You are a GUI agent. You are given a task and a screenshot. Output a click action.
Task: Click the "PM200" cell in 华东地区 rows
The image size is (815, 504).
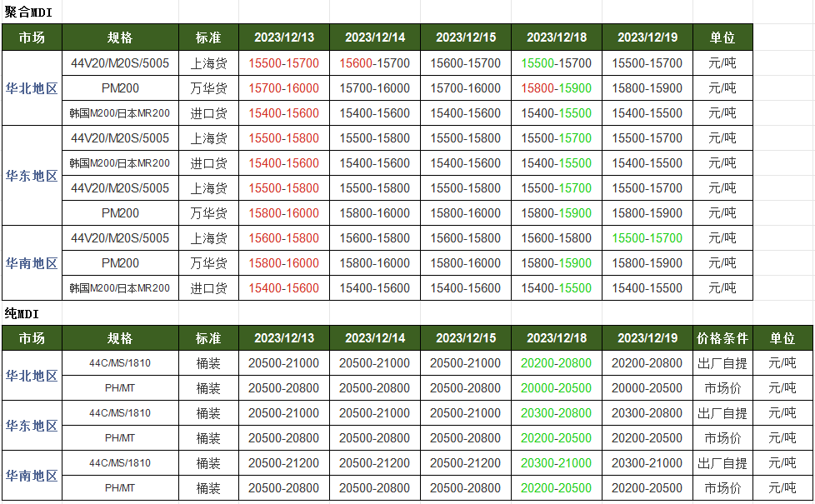(x=120, y=213)
